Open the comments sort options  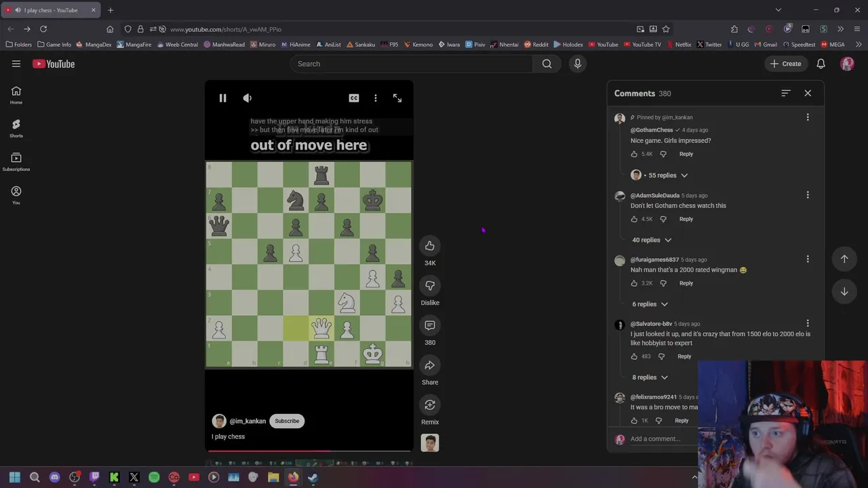786,93
